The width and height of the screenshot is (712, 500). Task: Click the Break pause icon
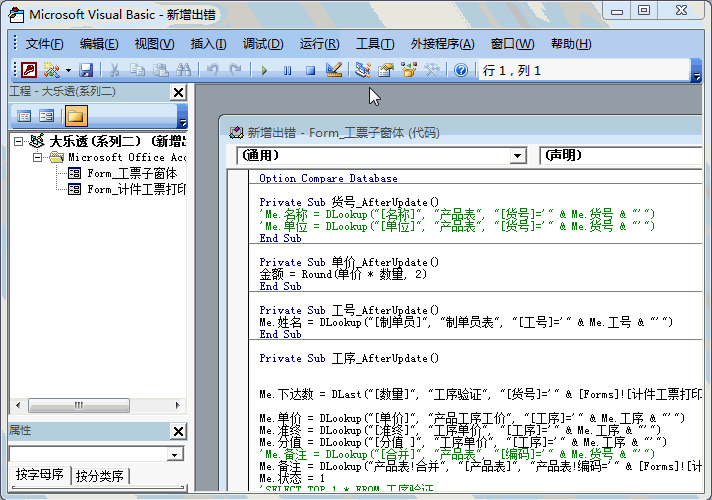pos(287,70)
